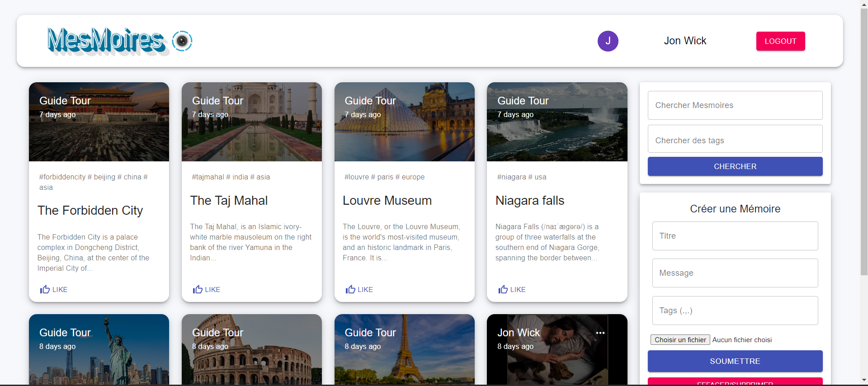Click the Aucun fichier choisi text
Image resolution: width=868 pixels, height=386 pixels.
742,340
